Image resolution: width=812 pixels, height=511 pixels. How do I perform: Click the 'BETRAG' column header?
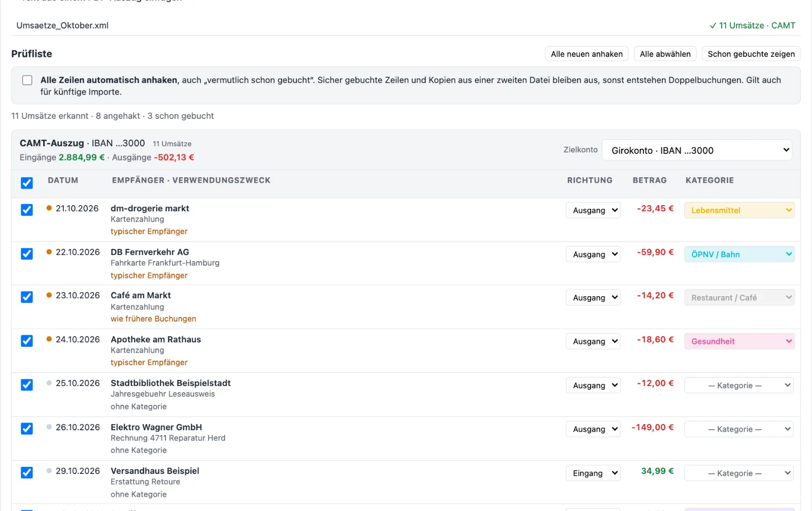point(650,180)
